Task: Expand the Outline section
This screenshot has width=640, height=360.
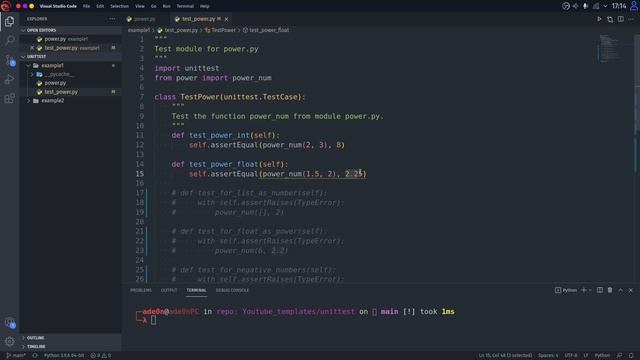Action: tap(70, 338)
